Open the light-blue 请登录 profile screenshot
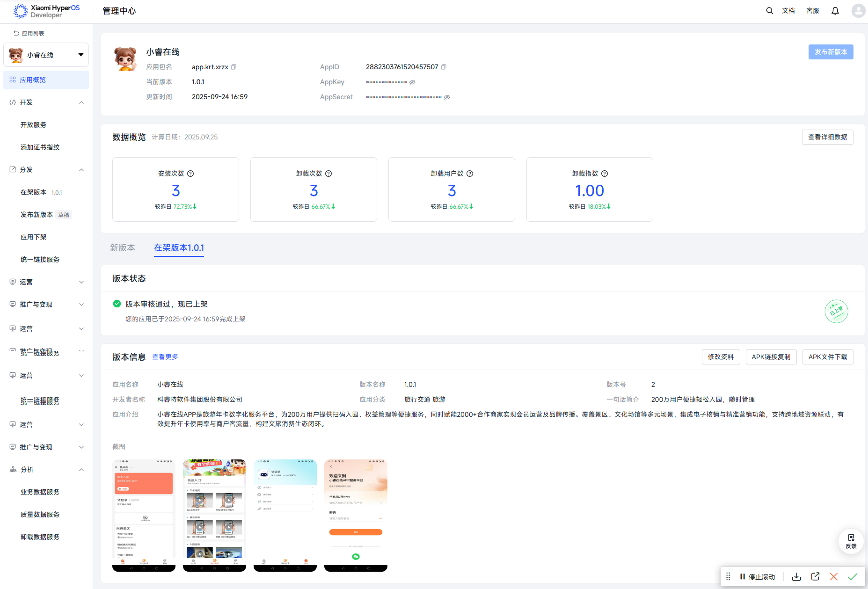 285,515
